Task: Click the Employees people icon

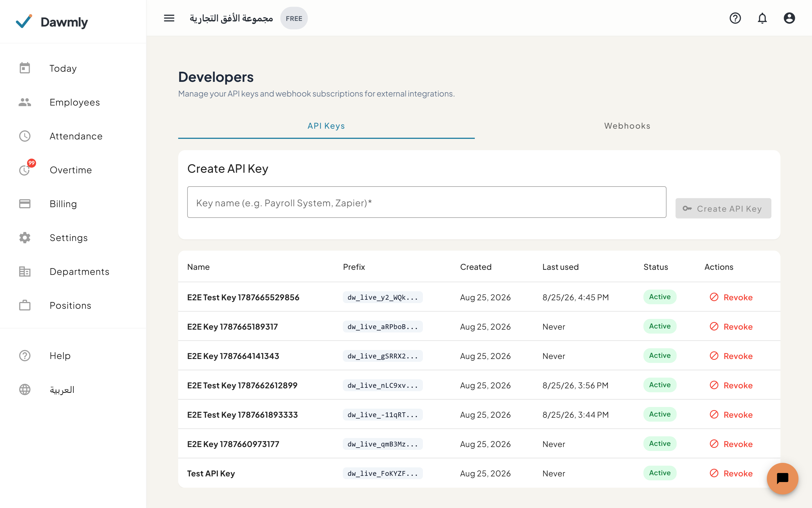Action: [25, 102]
